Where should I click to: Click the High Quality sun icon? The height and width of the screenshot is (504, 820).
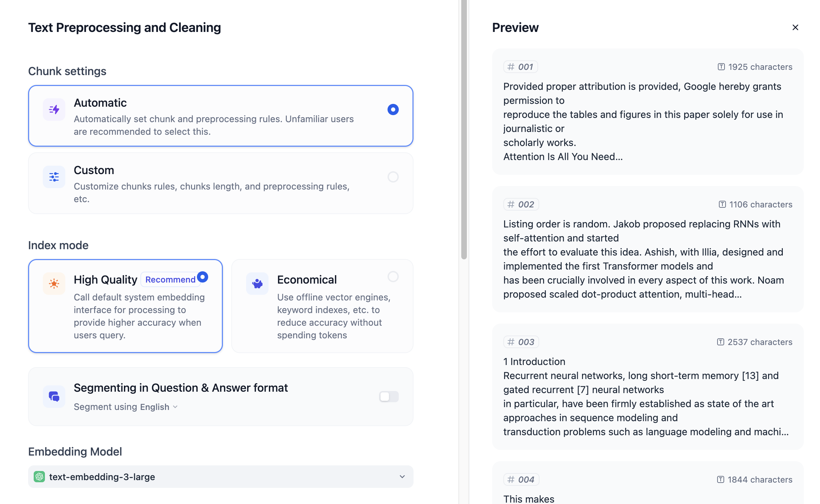tap(54, 284)
